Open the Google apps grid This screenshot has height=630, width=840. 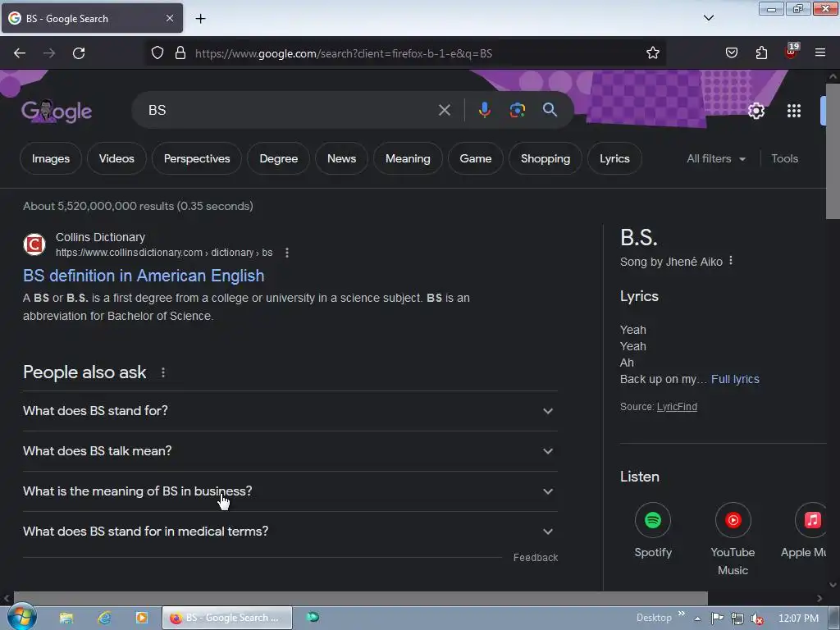[x=794, y=111]
